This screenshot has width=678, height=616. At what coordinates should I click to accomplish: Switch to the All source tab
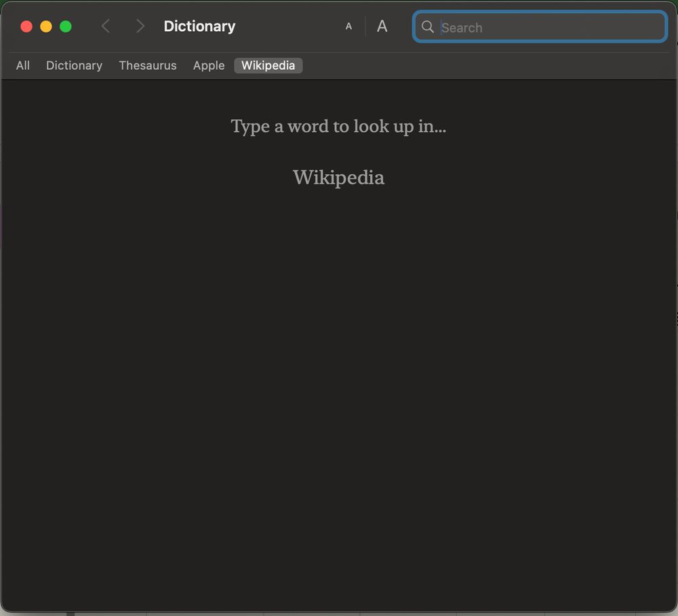23,66
